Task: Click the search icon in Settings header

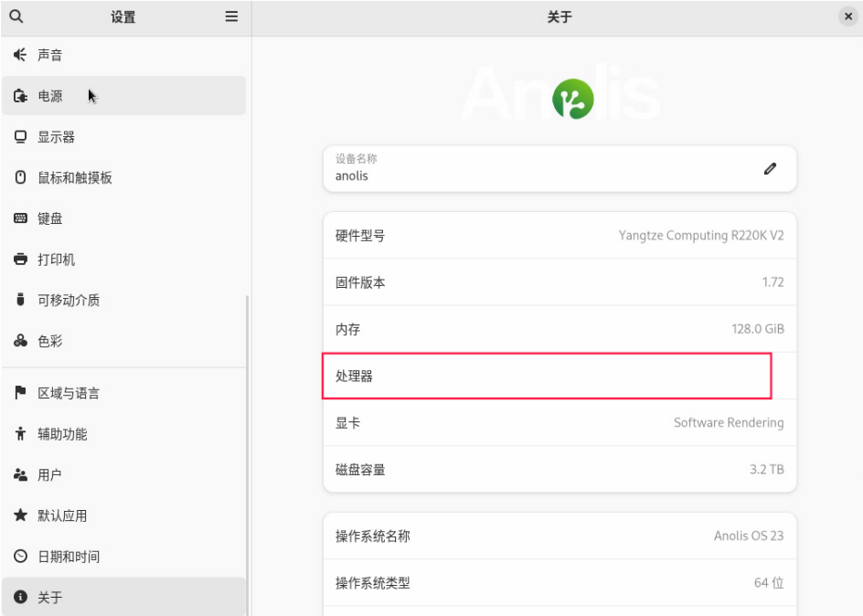Action: point(16,16)
